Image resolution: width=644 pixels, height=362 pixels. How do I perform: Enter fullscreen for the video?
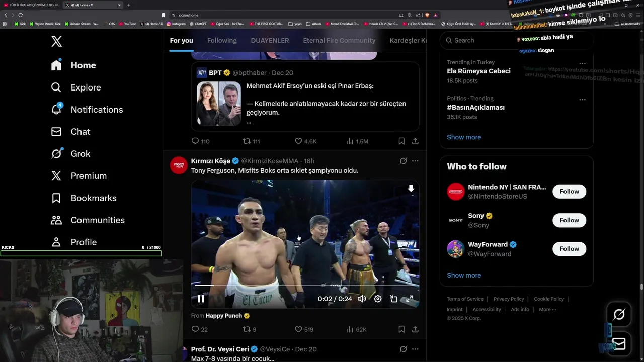pyautogui.click(x=410, y=299)
